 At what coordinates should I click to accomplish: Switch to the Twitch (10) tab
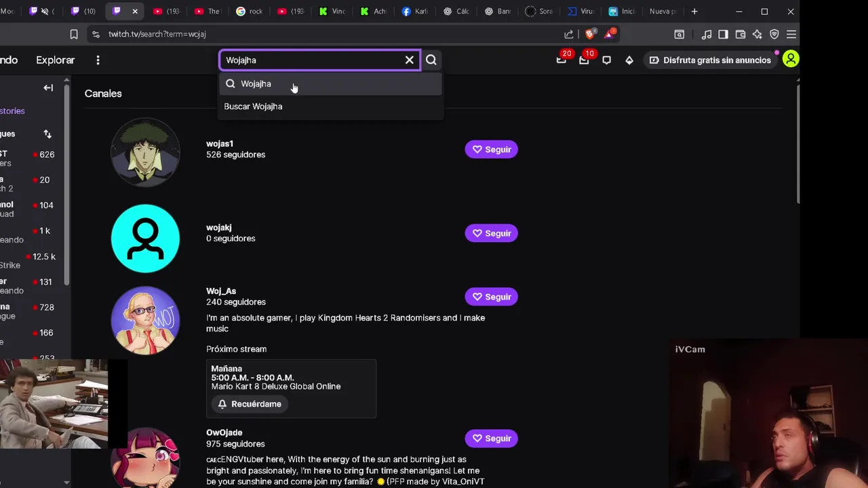coord(84,12)
